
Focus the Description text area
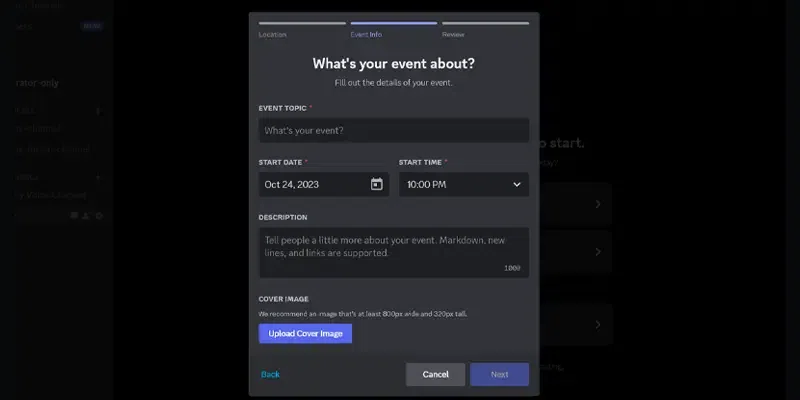(x=393, y=252)
